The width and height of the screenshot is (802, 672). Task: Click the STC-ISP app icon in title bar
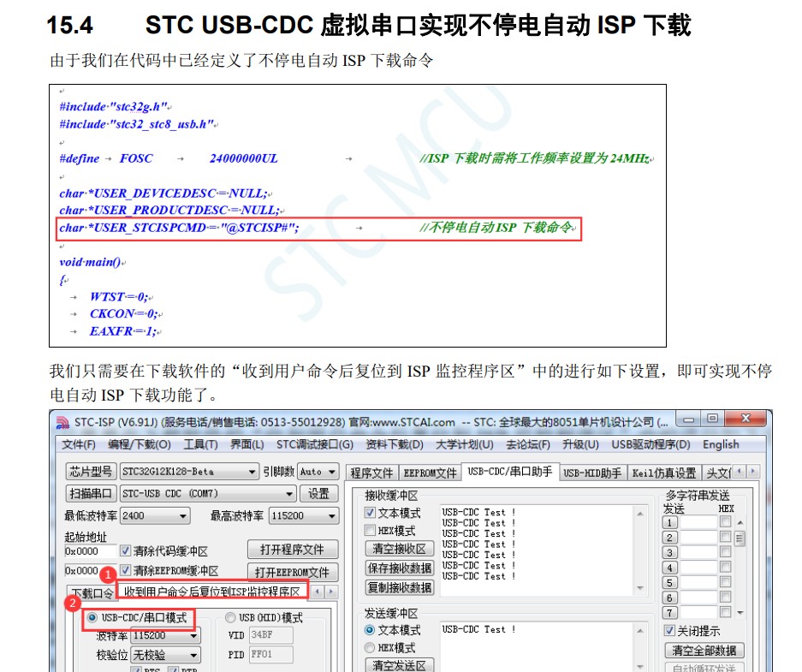(62, 422)
